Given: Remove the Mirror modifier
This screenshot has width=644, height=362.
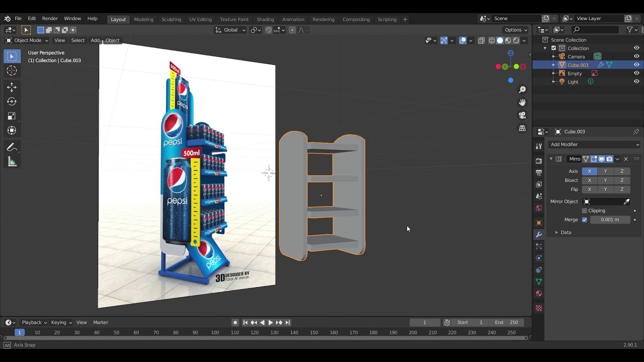Looking at the screenshot, I should (x=626, y=159).
